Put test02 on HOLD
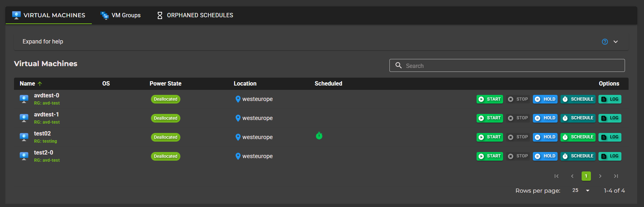The image size is (644, 207). 545,137
